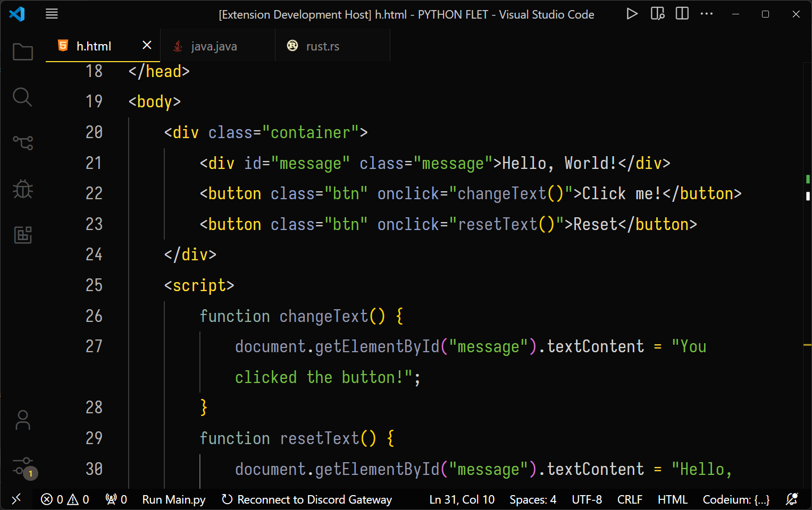Minimize the VS Code window
This screenshot has width=812, height=510.
[736, 14]
